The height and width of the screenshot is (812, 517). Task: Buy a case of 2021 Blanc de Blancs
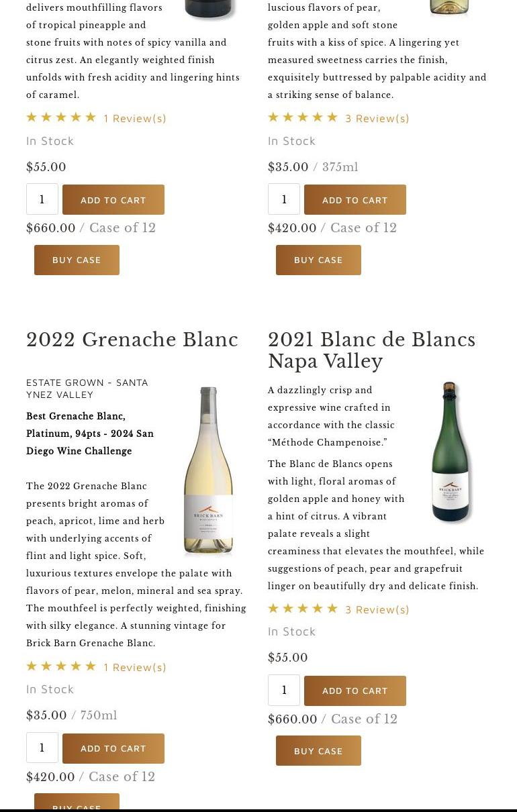[318, 751]
